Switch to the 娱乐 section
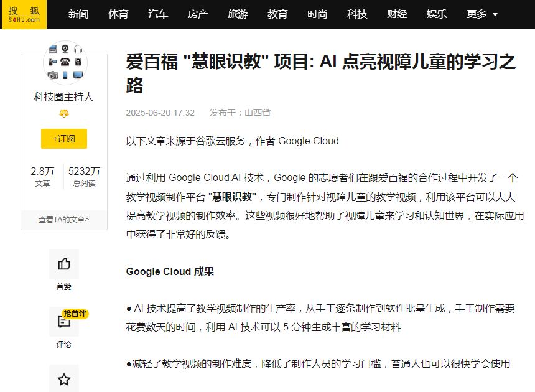The image size is (535, 392). pyautogui.click(x=437, y=14)
